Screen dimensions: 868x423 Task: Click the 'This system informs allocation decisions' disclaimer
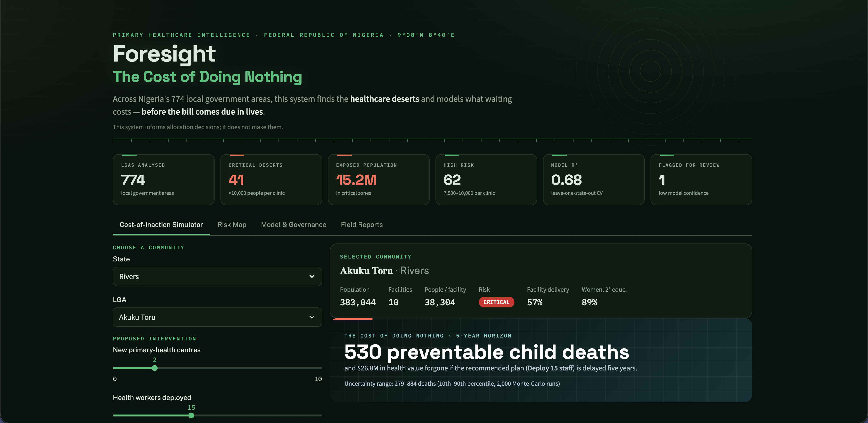pos(198,127)
